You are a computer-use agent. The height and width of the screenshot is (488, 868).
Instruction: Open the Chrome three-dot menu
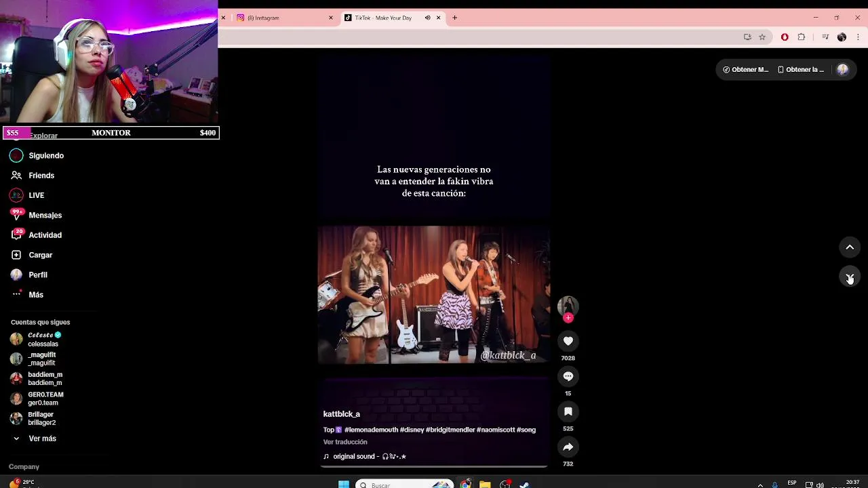858,37
